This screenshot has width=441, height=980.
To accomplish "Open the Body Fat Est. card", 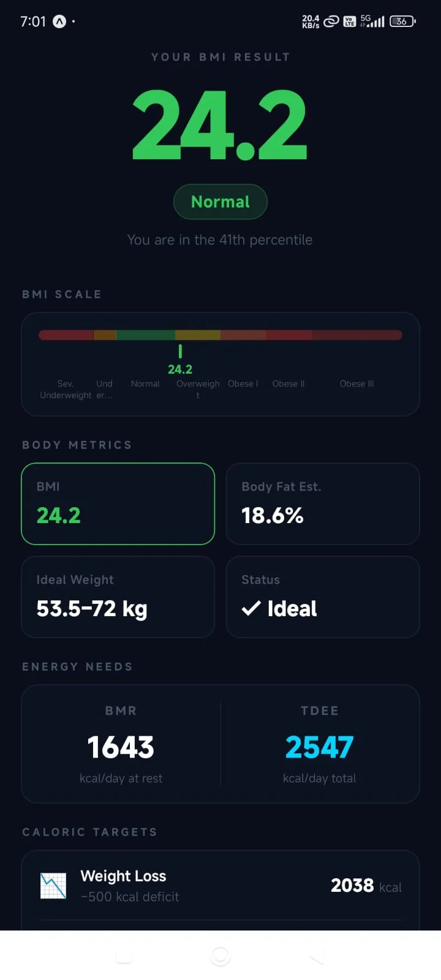I will 323,503.
